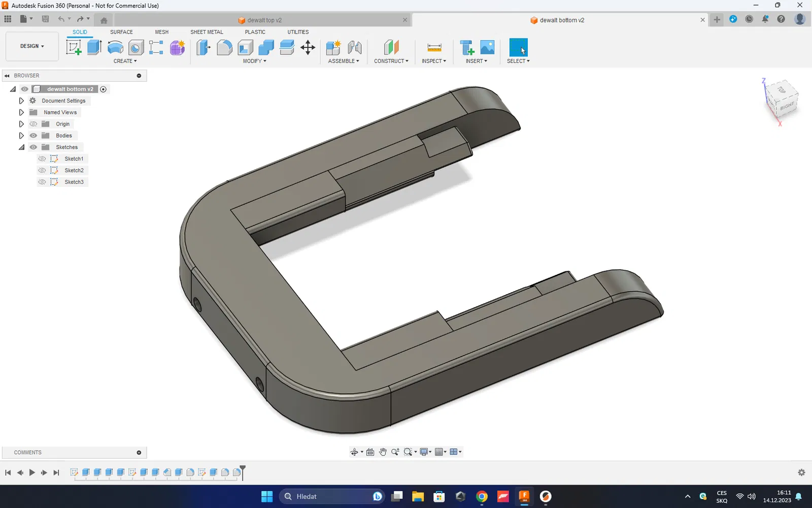Save the design with the disk icon
The image size is (812, 508).
tap(45, 19)
